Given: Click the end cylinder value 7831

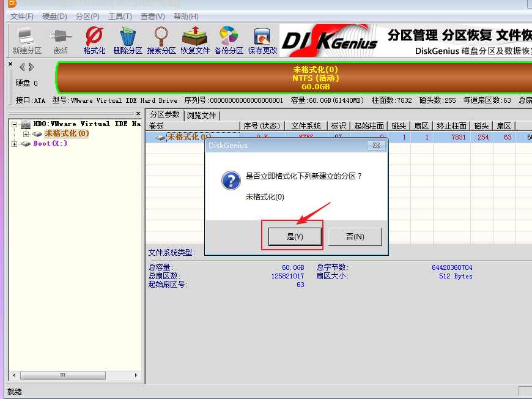Looking at the screenshot, I should click(x=459, y=137).
